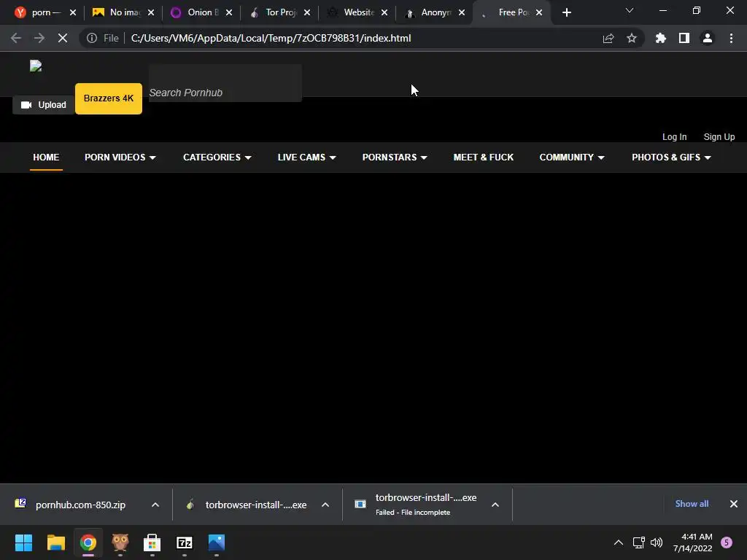Open the clock showing 4:41 AM
Viewport: 747px width, 560px height.
click(x=692, y=542)
